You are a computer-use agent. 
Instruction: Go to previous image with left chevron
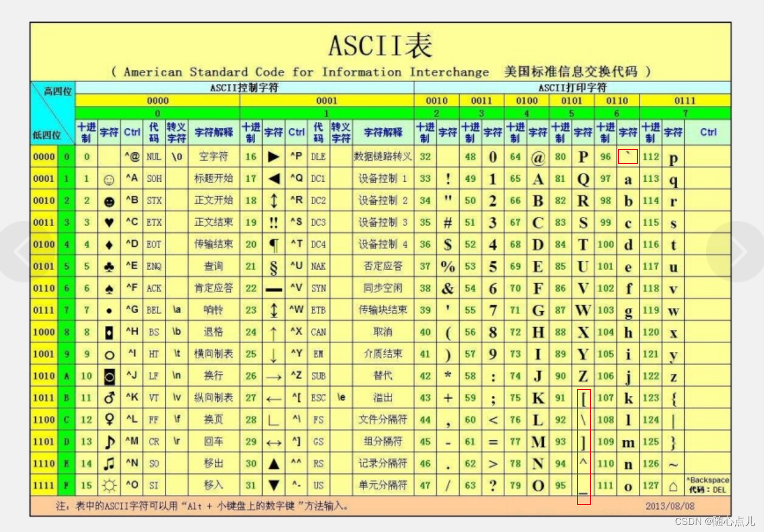23,251
